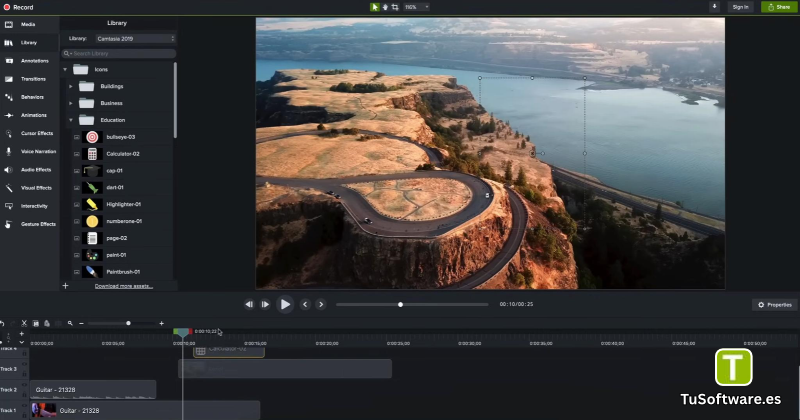Open the canvas zoom level dropdown
This screenshot has width=800, height=420.
pyautogui.click(x=417, y=7)
